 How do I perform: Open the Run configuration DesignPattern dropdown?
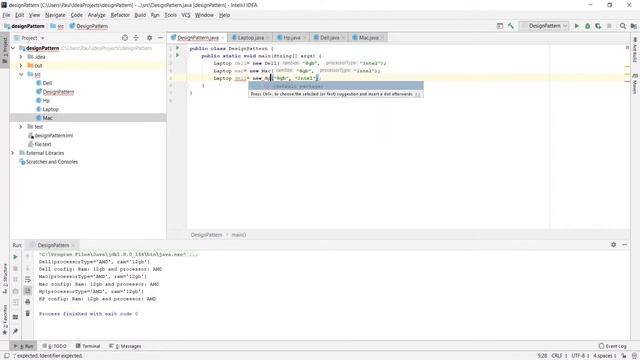tap(544, 26)
